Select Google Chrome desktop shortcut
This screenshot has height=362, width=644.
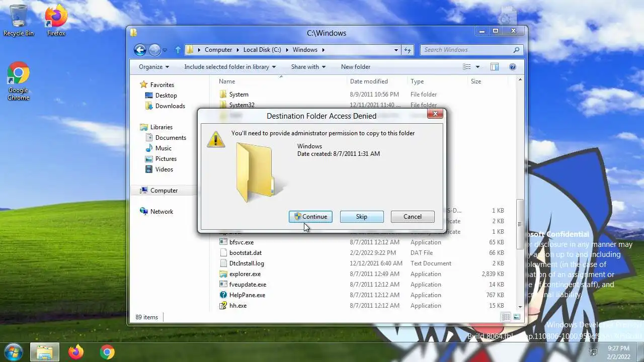[x=18, y=81]
